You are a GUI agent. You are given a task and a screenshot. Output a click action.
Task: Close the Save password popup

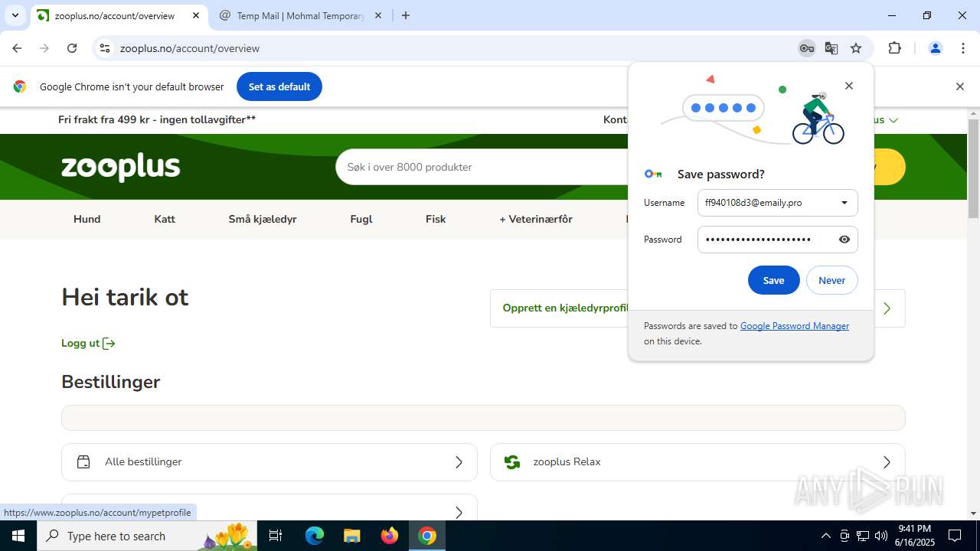coord(848,86)
